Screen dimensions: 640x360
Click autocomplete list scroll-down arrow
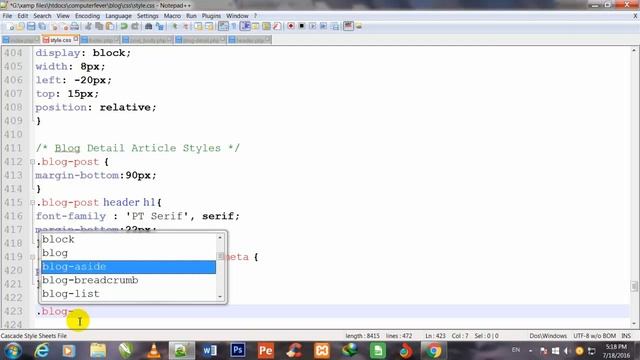tap(220, 297)
